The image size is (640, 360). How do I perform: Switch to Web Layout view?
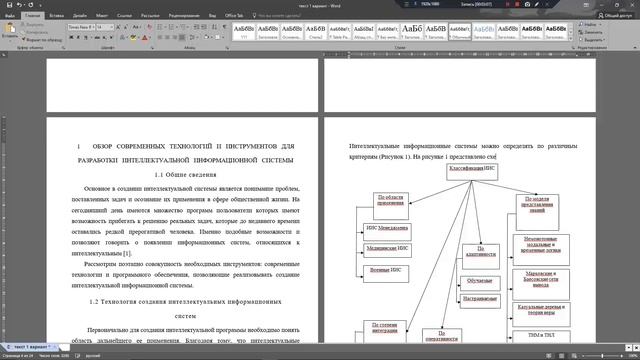click(574, 356)
